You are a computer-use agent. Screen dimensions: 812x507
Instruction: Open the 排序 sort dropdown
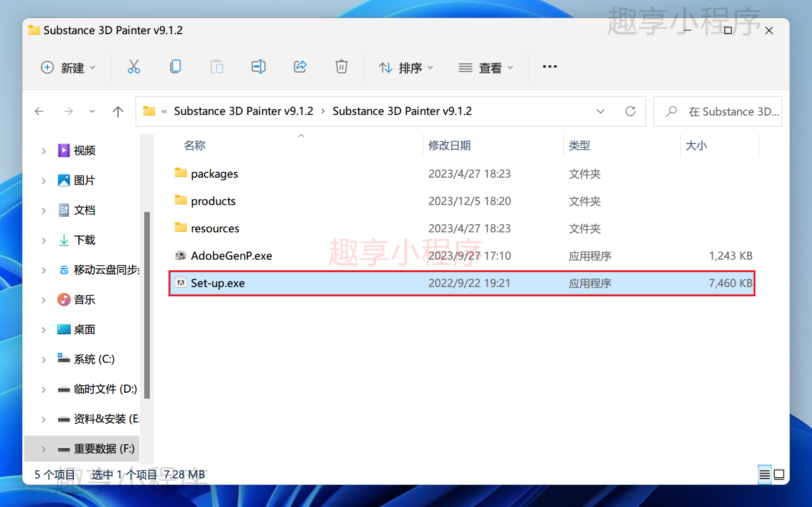tap(406, 67)
